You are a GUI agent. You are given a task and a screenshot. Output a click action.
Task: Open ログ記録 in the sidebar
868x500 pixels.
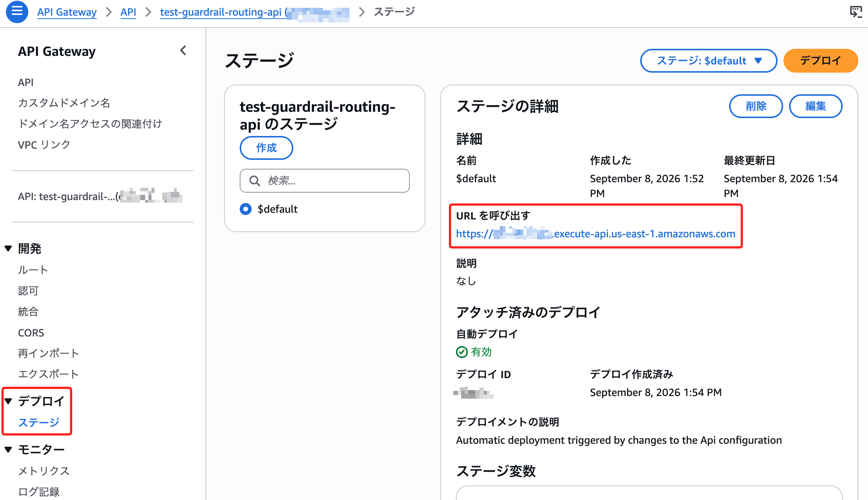(39, 492)
